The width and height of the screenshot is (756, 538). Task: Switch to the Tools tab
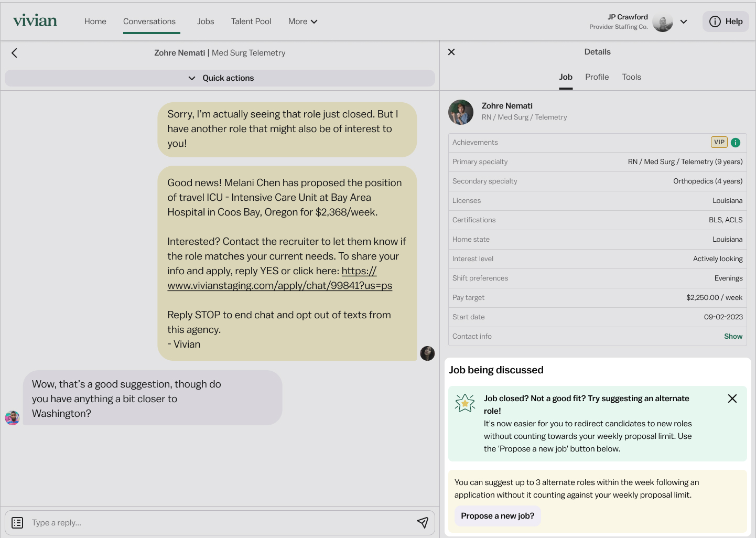coord(632,77)
